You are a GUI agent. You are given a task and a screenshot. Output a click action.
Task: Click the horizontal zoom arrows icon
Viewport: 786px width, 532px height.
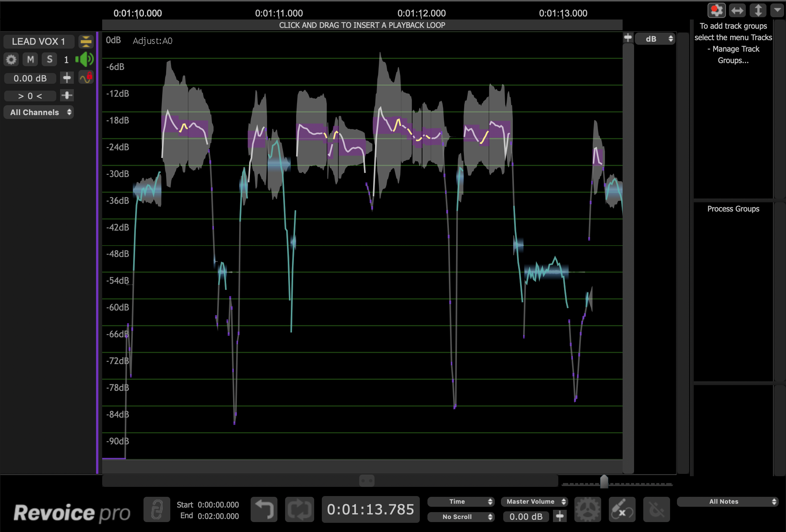click(737, 11)
